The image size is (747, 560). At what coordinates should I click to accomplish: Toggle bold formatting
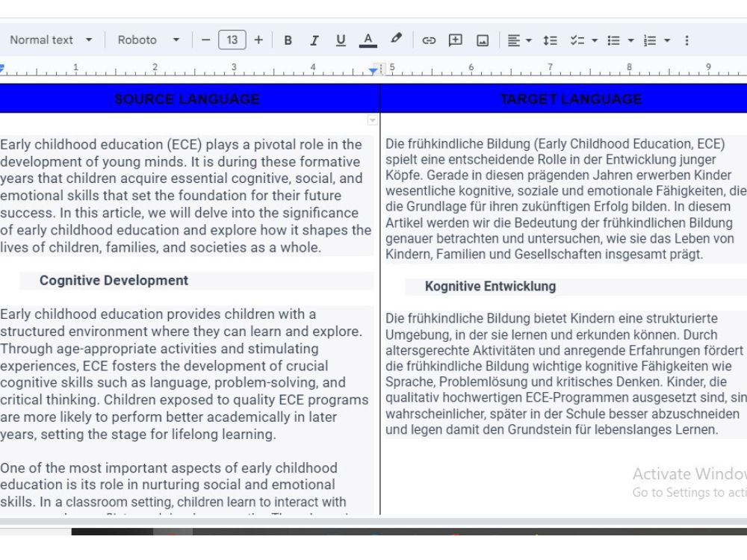[x=288, y=40]
